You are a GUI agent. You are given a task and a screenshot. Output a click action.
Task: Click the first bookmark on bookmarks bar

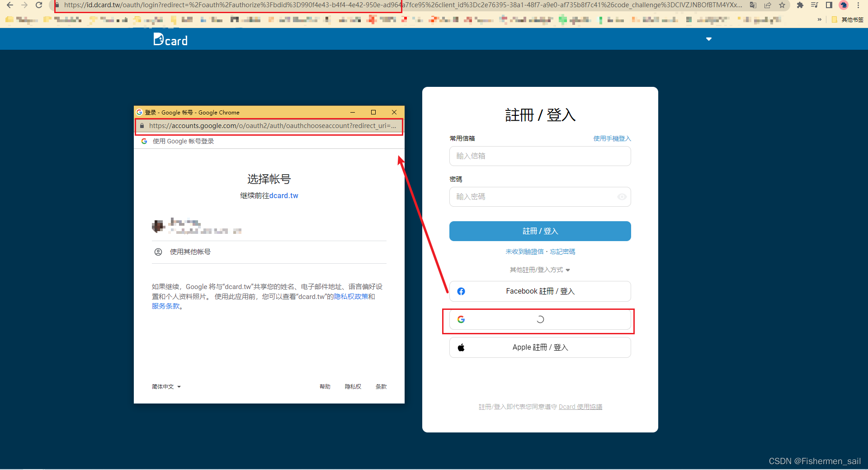point(21,19)
